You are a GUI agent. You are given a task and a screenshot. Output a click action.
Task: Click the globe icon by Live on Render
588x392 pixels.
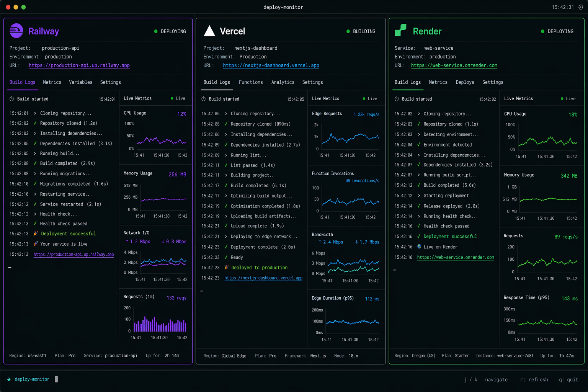(419, 247)
